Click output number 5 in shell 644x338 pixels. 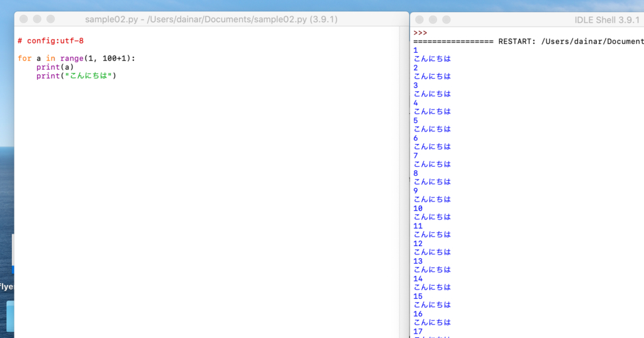click(416, 120)
